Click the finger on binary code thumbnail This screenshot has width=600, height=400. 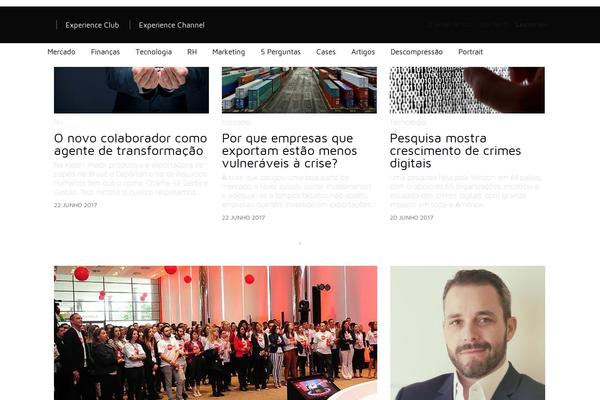[x=467, y=90]
